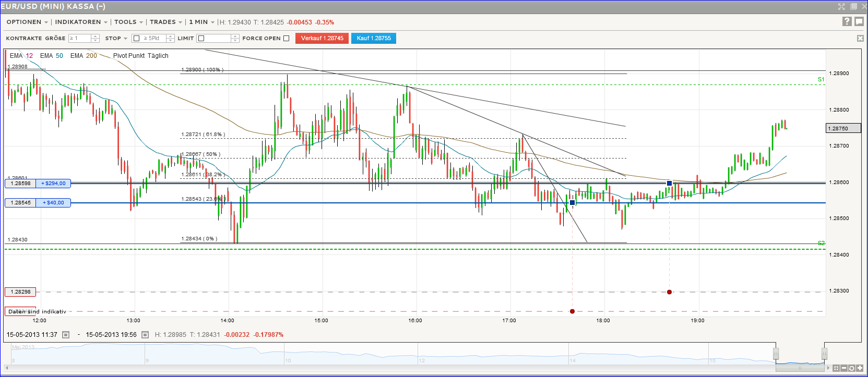Click the overview scrollbar thumb
The image size is (868, 377).
click(800, 368)
